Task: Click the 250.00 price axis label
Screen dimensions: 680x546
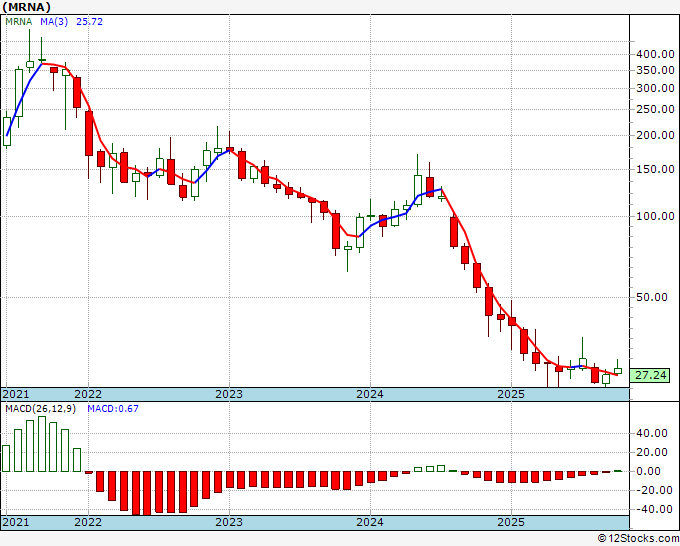Action: [655, 109]
